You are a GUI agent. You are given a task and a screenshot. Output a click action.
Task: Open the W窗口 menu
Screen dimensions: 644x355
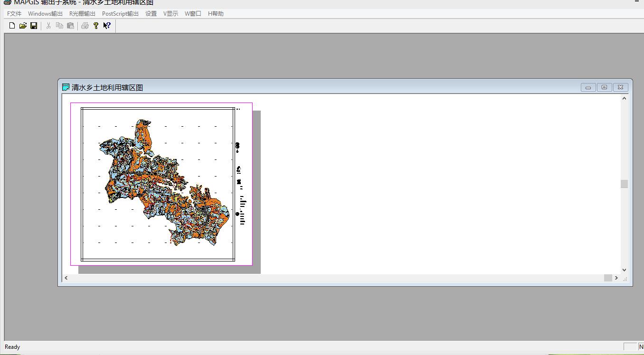tap(193, 14)
